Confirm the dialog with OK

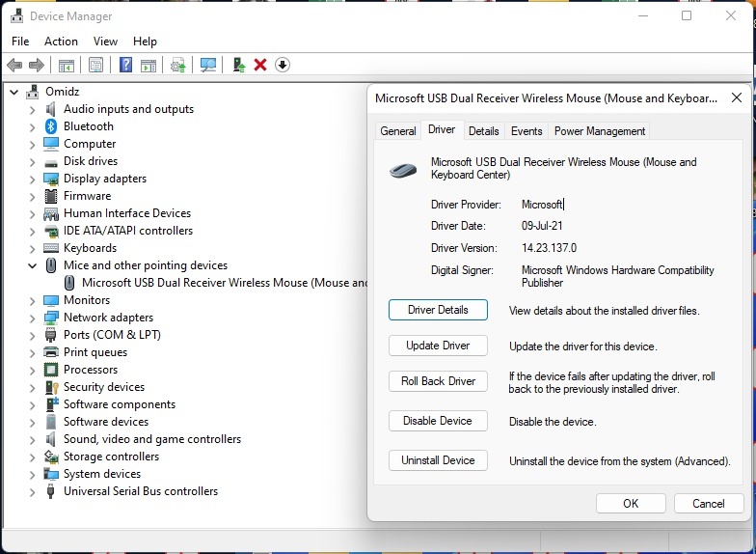click(631, 504)
